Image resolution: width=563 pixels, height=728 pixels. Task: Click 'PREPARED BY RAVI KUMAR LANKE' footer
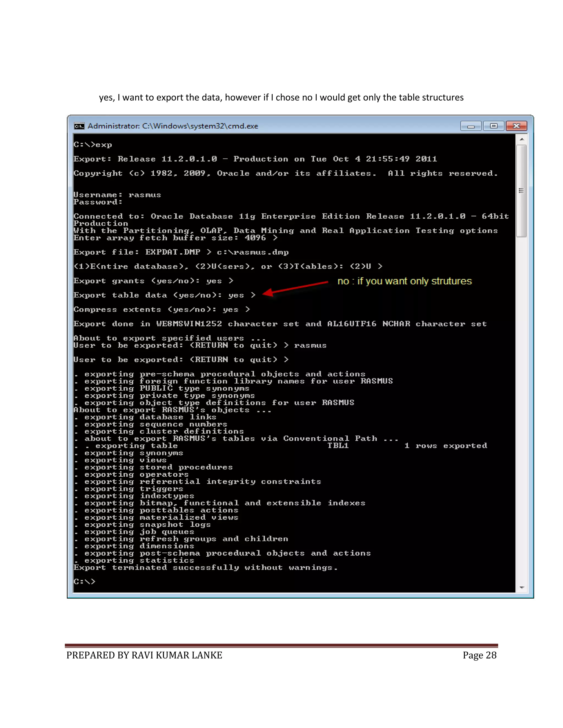pos(144,655)
